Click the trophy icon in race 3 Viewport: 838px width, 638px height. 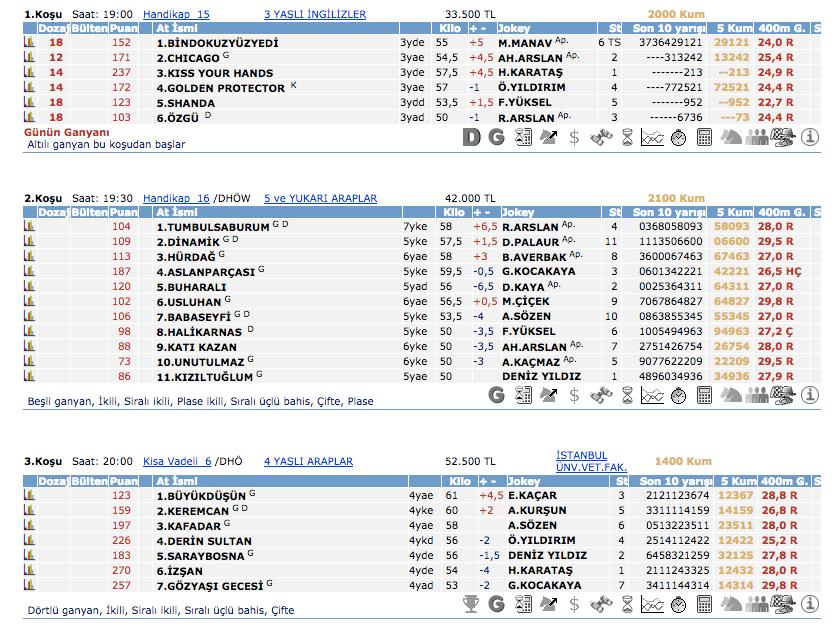[472, 603]
